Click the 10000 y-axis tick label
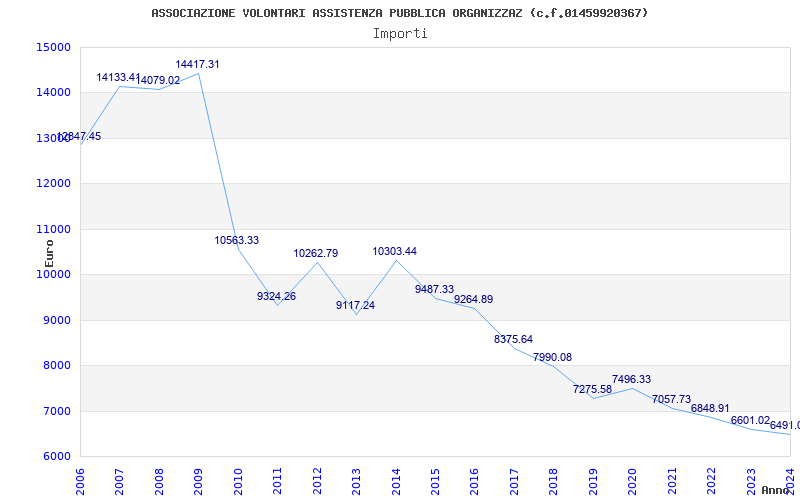This screenshot has width=800, height=500. pyautogui.click(x=53, y=274)
